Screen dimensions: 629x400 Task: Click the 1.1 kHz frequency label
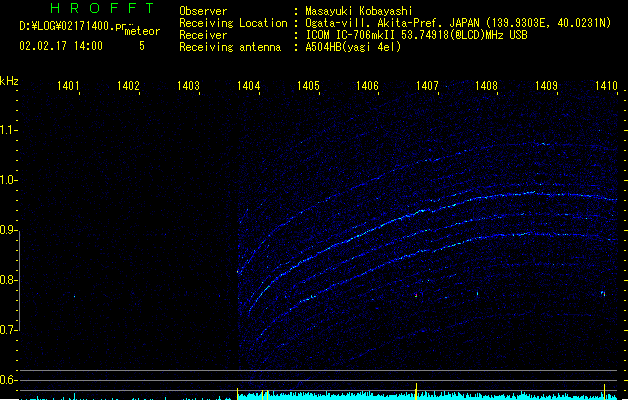point(8,130)
